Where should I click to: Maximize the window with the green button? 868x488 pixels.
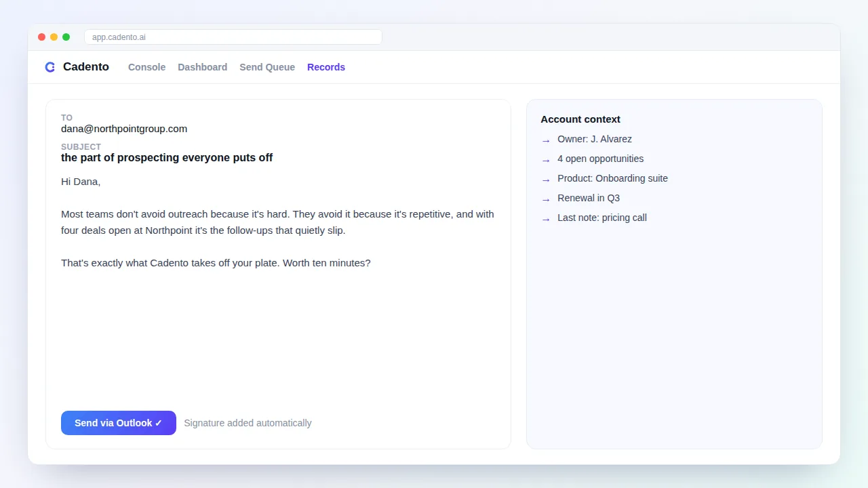pyautogui.click(x=66, y=37)
